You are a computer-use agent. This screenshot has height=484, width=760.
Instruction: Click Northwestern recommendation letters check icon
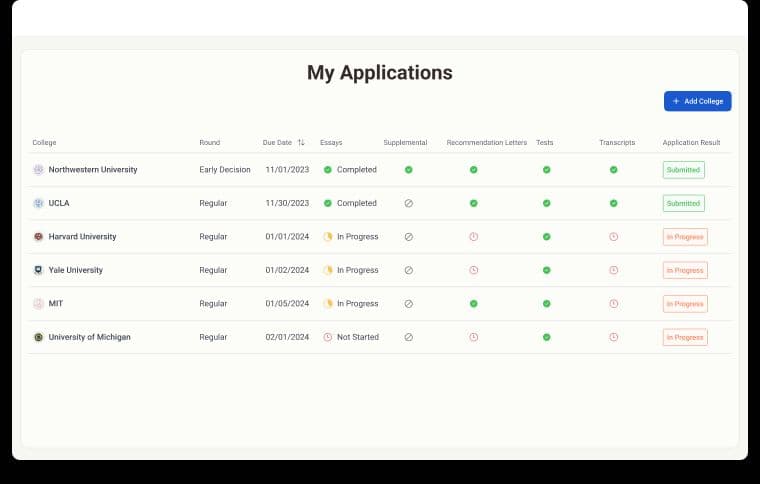click(x=474, y=170)
